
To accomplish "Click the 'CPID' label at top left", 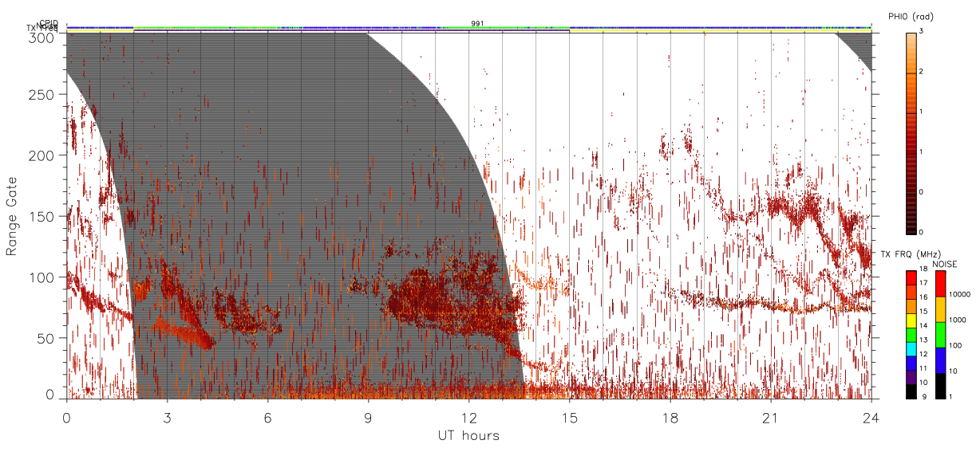I will click(x=49, y=23).
